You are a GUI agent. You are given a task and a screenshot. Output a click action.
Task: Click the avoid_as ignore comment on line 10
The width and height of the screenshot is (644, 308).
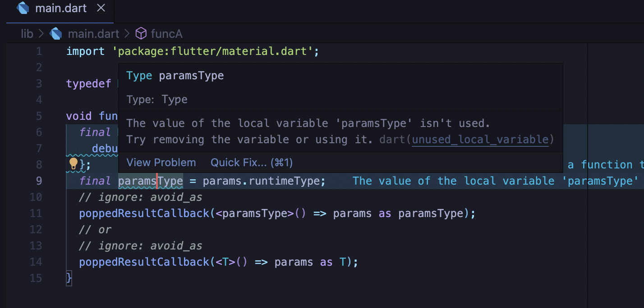tap(140, 197)
